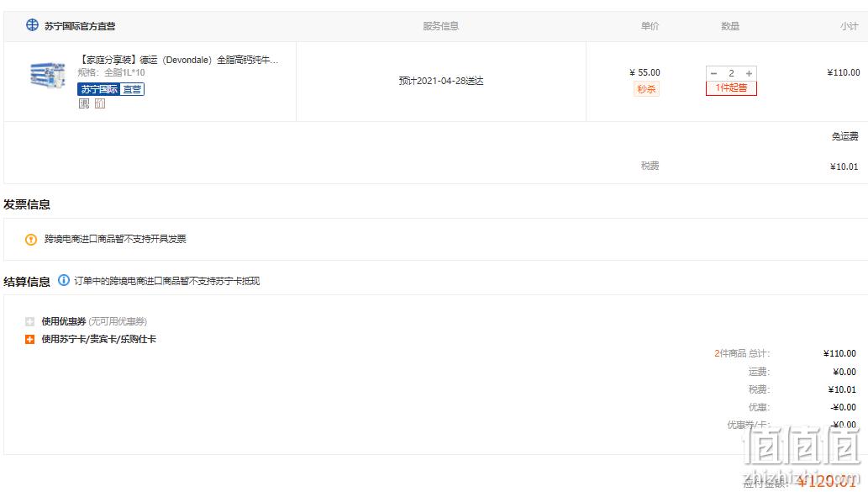Click the 免运费 shipping label
The width and height of the screenshot is (868, 492).
click(x=844, y=136)
